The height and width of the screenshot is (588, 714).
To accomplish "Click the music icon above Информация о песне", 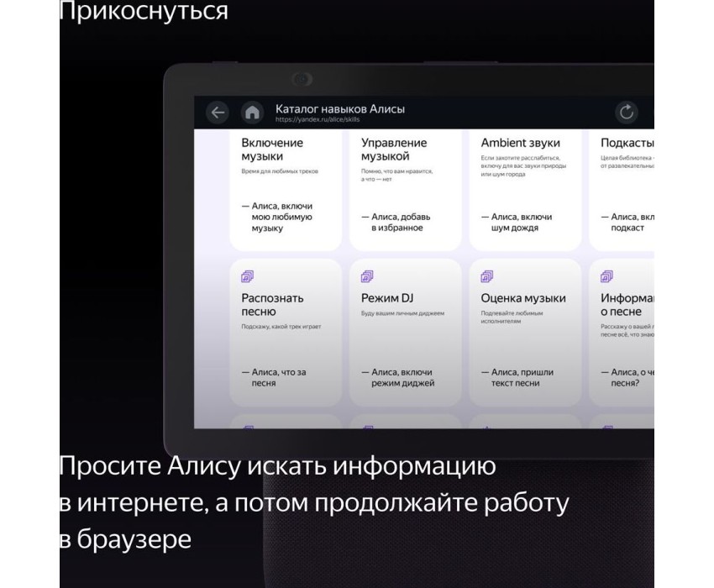I will [606, 276].
